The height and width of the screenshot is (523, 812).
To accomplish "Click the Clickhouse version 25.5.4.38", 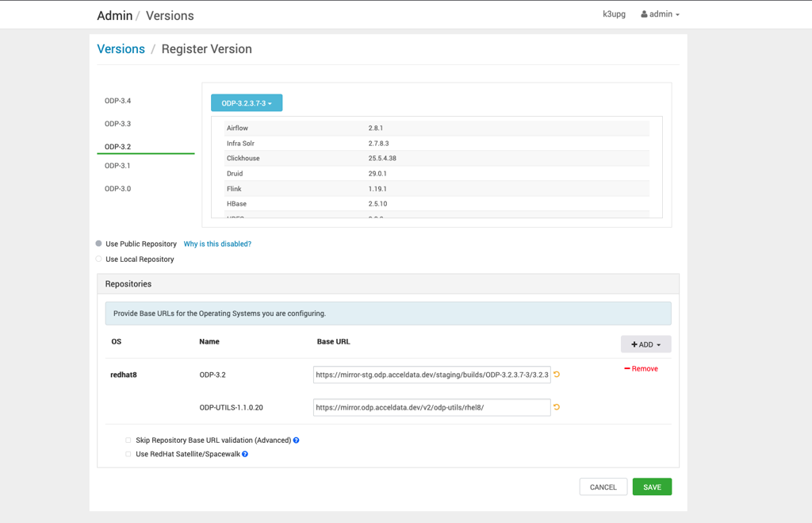I will [382, 158].
